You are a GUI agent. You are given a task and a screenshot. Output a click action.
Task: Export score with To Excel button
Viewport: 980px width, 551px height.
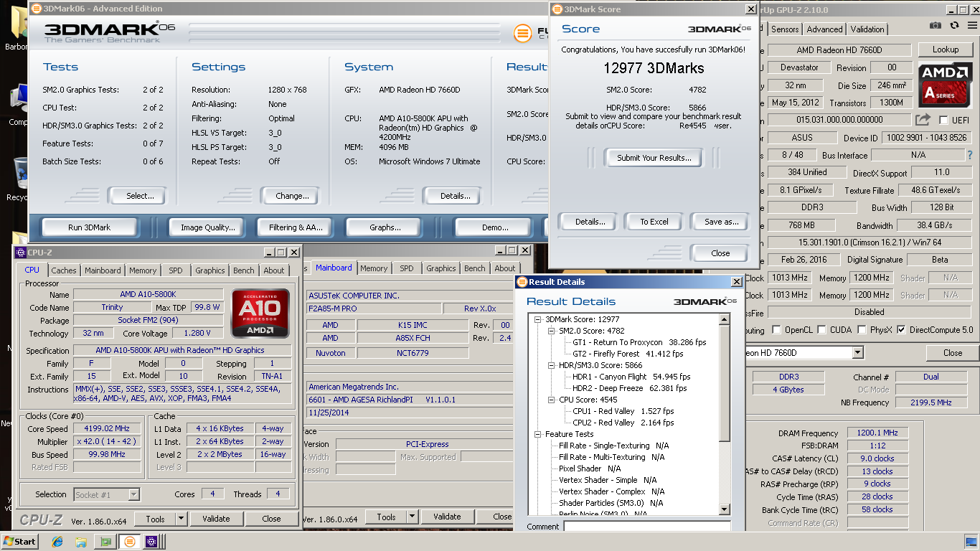click(x=654, y=222)
